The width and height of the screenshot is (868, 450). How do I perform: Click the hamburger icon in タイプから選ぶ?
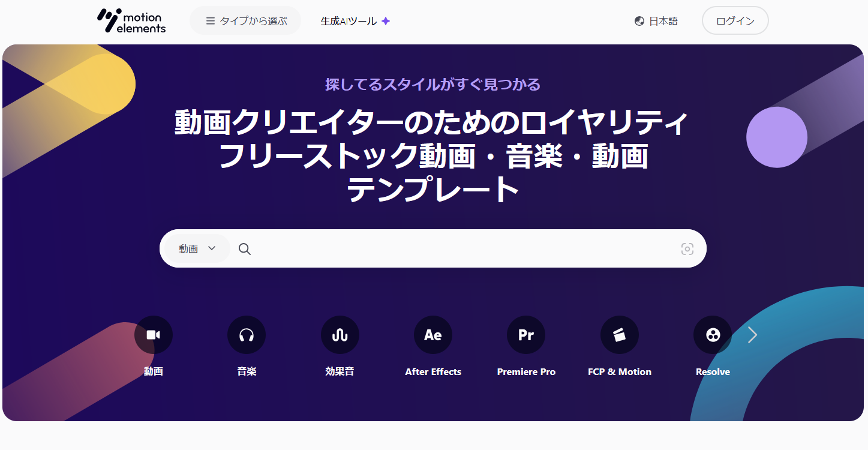tap(210, 20)
